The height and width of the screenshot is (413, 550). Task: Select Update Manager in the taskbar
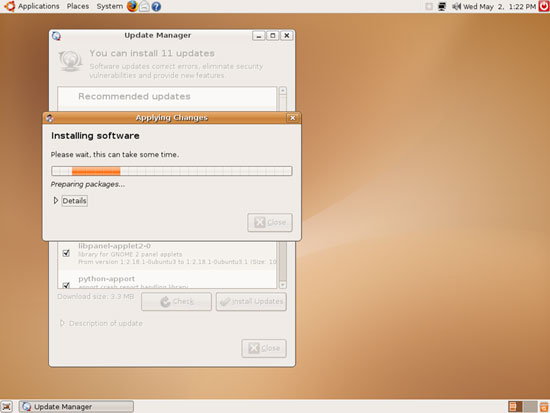click(76, 407)
